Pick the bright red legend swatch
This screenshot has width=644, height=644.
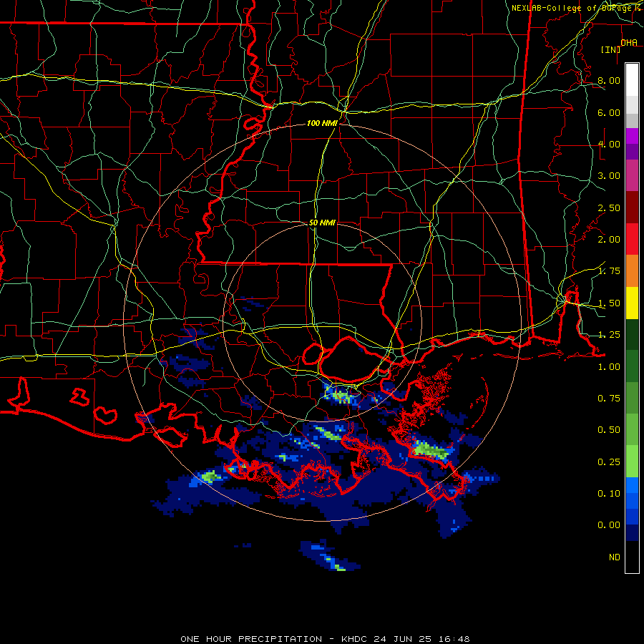(632, 239)
